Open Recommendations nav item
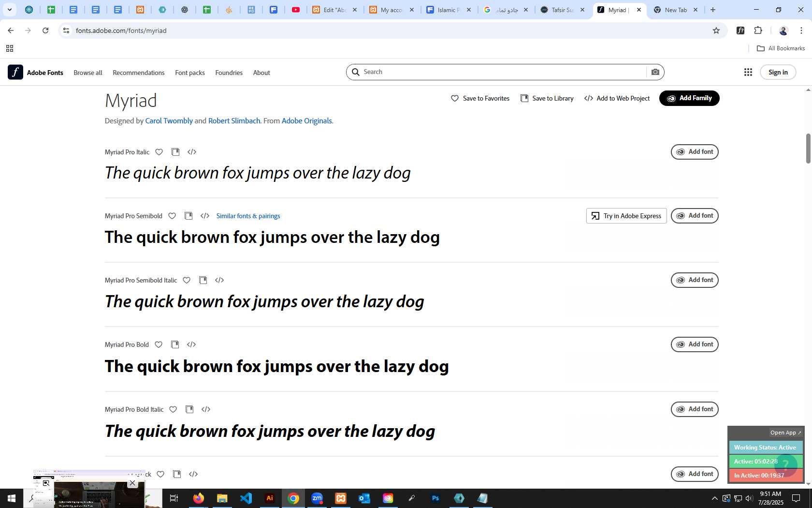The image size is (812, 508). coord(139,73)
